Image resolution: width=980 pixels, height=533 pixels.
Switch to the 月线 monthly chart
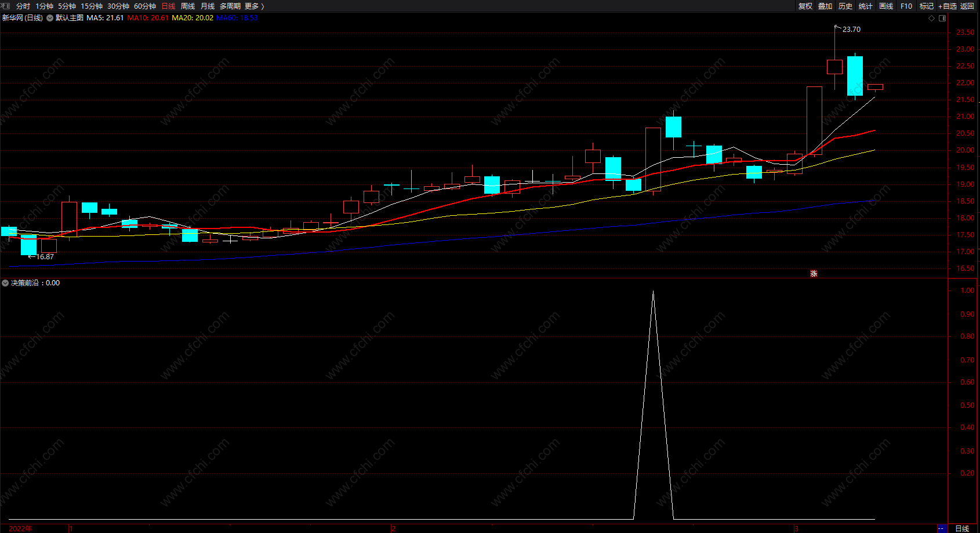pyautogui.click(x=208, y=6)
